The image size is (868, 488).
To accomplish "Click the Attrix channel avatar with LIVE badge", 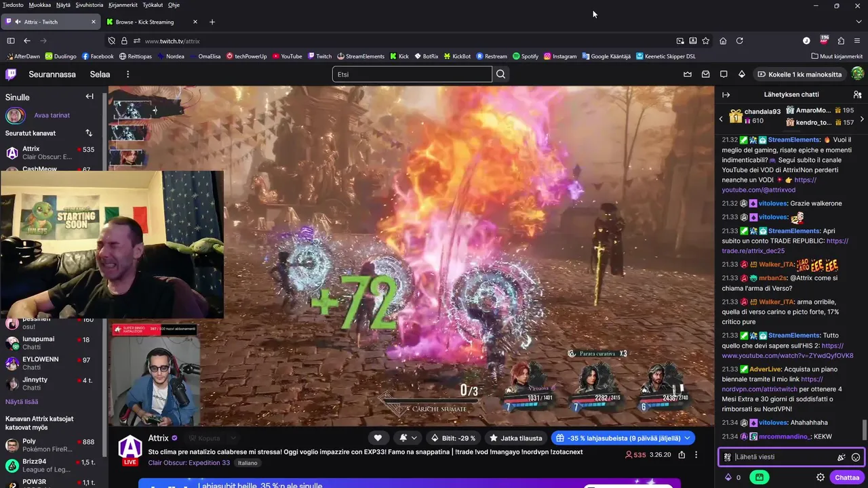I will [130, 450].
